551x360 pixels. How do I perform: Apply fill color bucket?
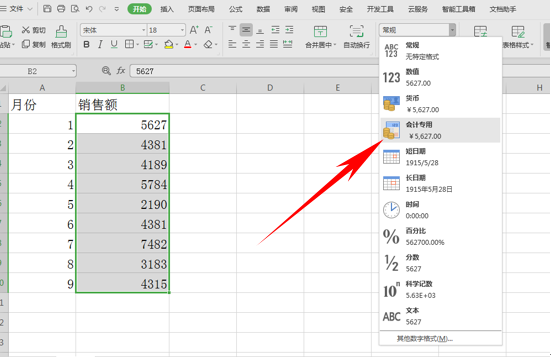pyautogui.click(x=169, y=44)
